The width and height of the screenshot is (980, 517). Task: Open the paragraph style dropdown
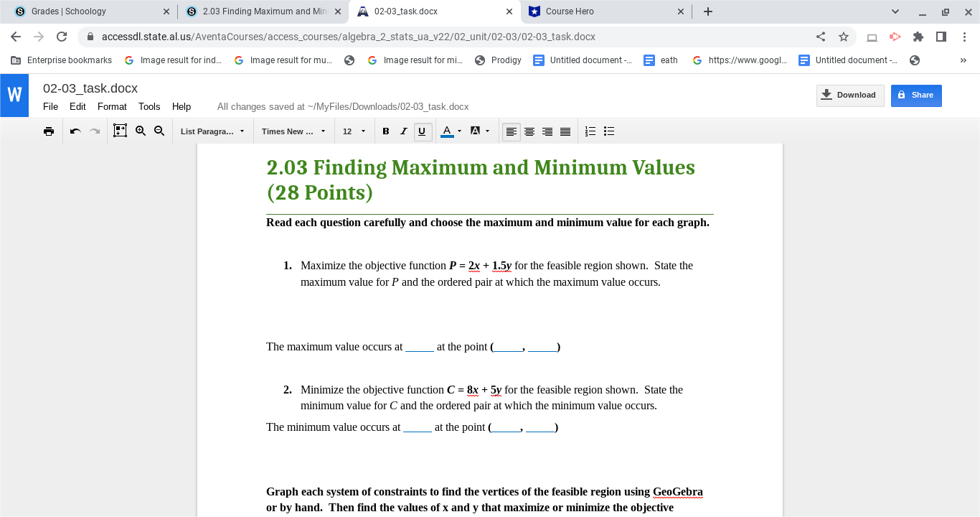pyautogui.click(x=213, y=131)
